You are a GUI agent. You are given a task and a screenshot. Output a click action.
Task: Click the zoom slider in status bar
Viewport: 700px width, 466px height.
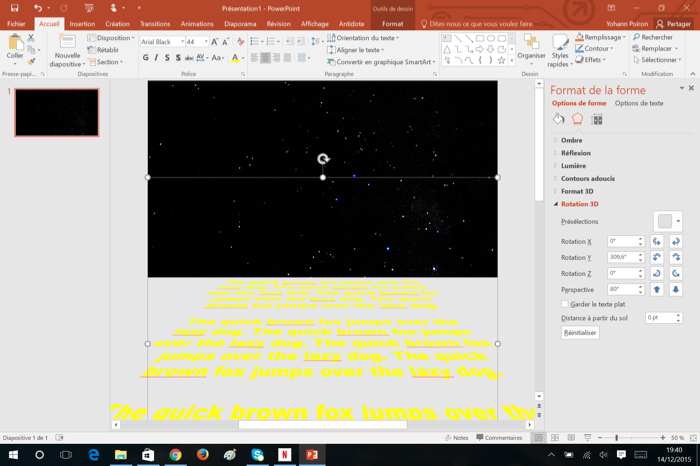point(616,438)
